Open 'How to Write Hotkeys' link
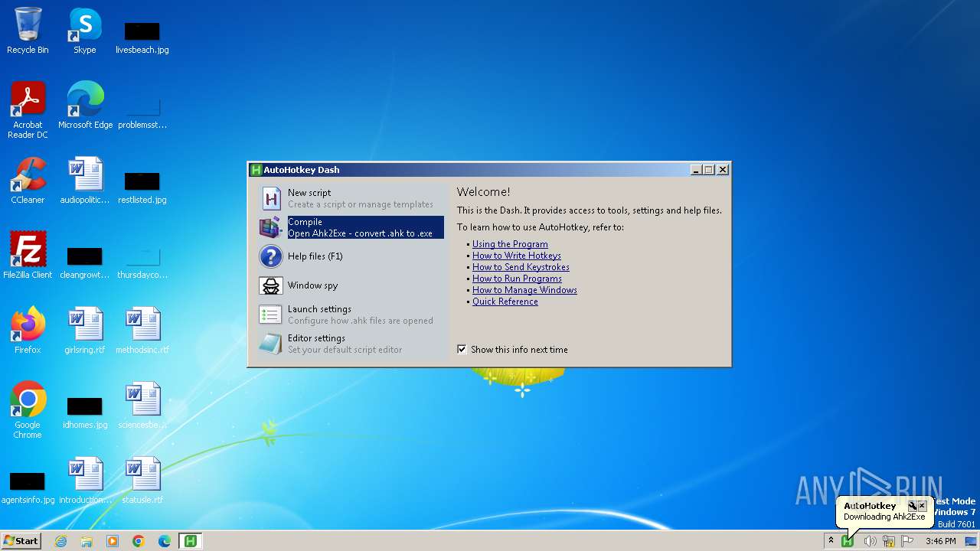980x551 pixels. point(517,256)
